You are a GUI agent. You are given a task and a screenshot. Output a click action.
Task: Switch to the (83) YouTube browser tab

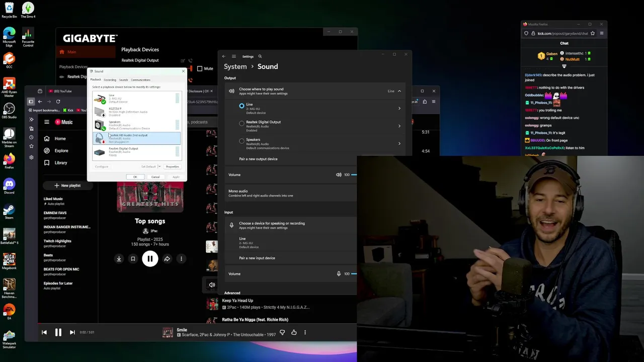point(63,91)
